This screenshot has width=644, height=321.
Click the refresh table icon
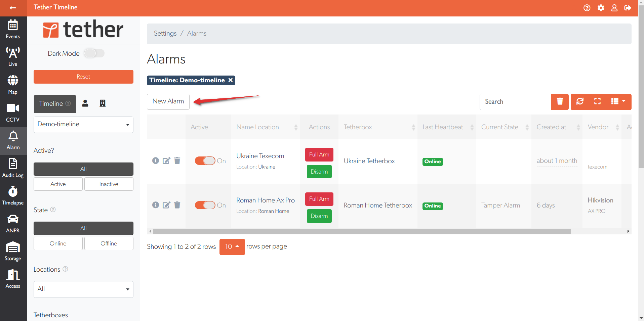pyautogui.click(x=580, y=101)
